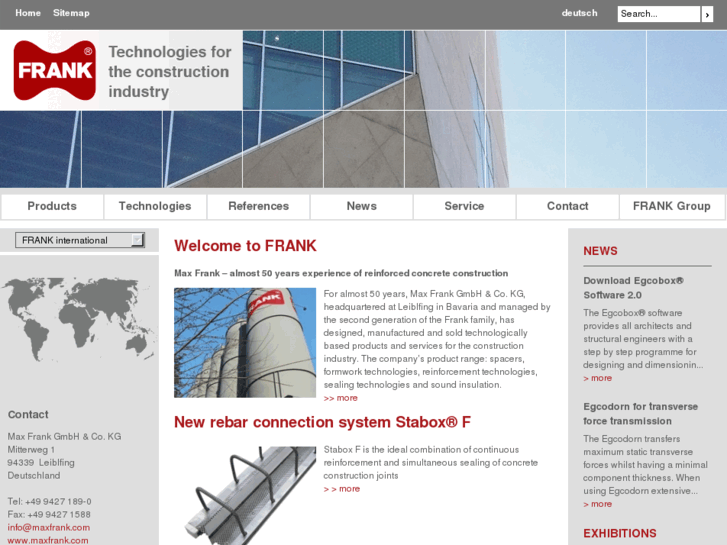Screen dimensions: 727x545
Task: Click the NEWS sidebar heading
Action: tap(600, 251)
